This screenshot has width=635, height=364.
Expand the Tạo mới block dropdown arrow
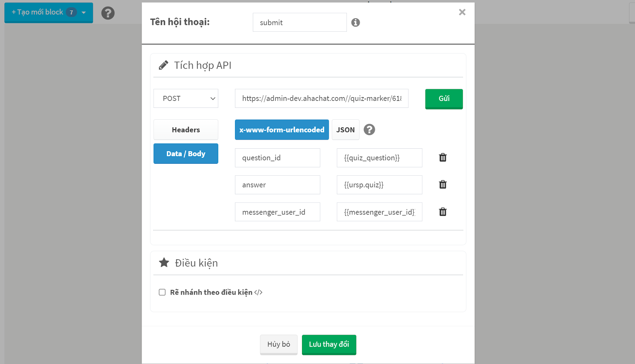coord(84,13)
